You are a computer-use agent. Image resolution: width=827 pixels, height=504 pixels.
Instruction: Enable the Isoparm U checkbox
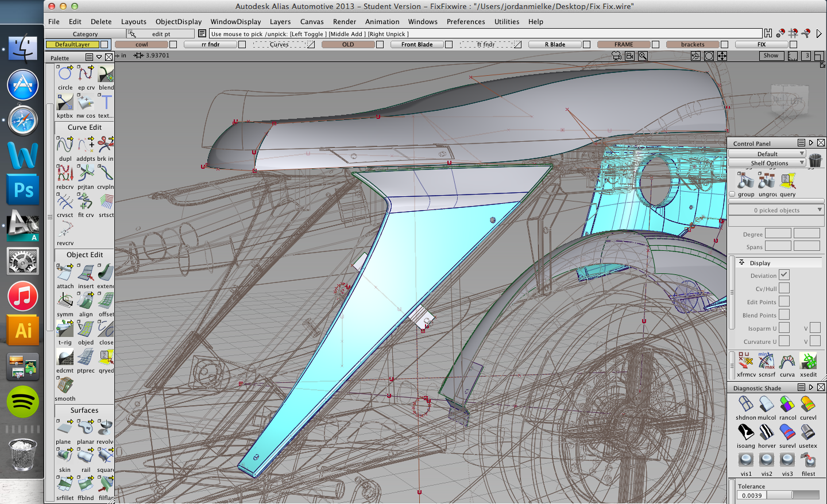tap(784, 328)
